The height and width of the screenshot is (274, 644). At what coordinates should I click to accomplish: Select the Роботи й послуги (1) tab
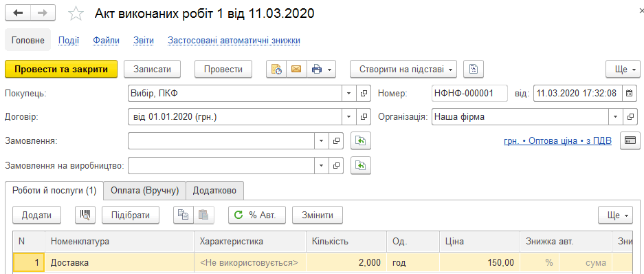pos(54,191)
